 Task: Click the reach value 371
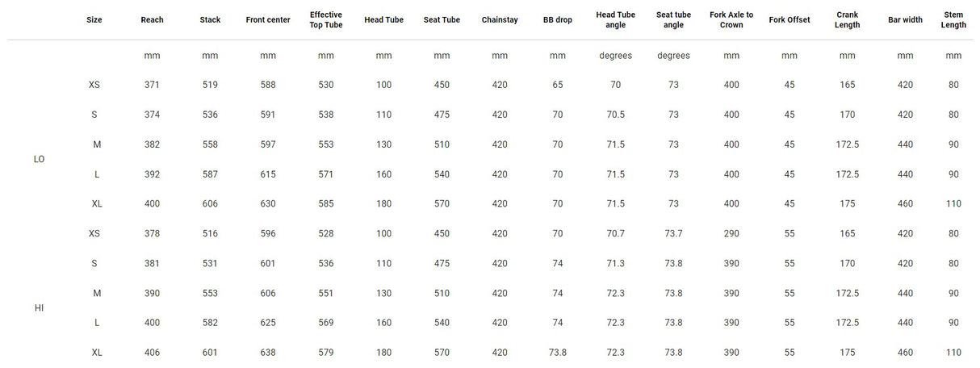tap(152, 85)
